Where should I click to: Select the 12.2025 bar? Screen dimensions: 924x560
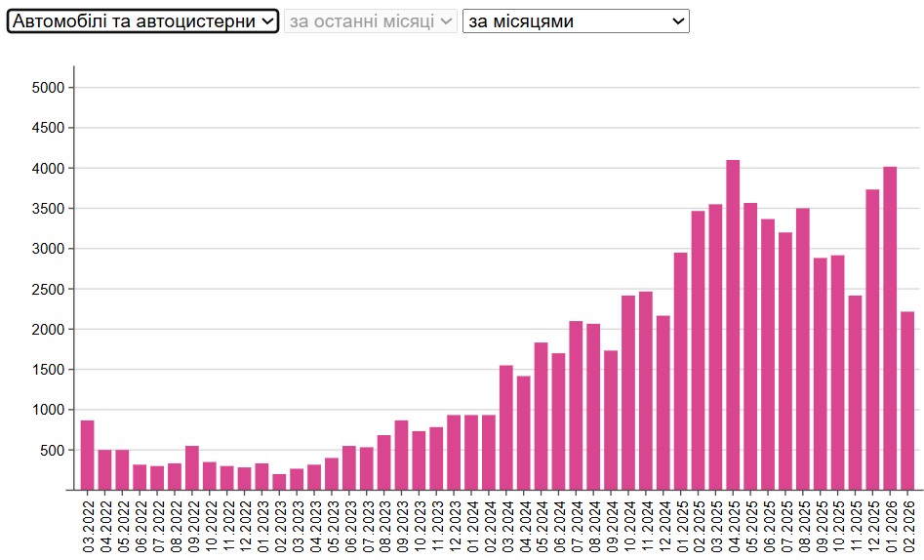click(872, 340)
